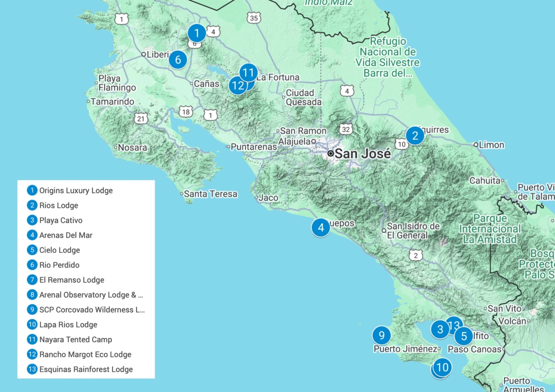Click the Highway 32 route shield
This screenshot has height=392, width=555.
[x=346, y=129]
